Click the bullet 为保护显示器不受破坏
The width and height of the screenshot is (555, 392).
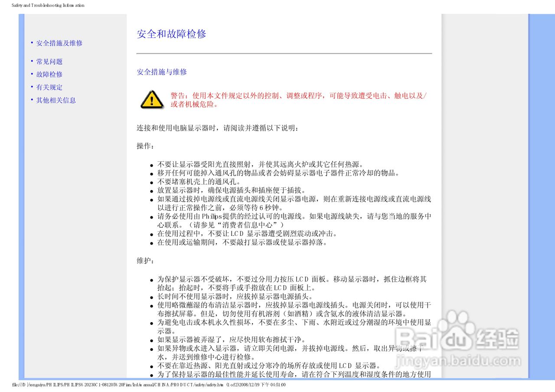(x=292, y=283)
